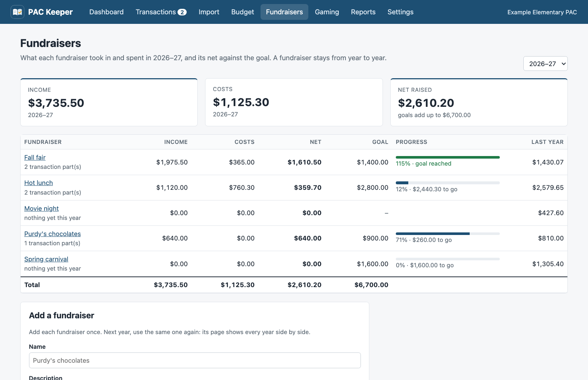Click the Spring carnival empty progress bar

pos(448,259)
